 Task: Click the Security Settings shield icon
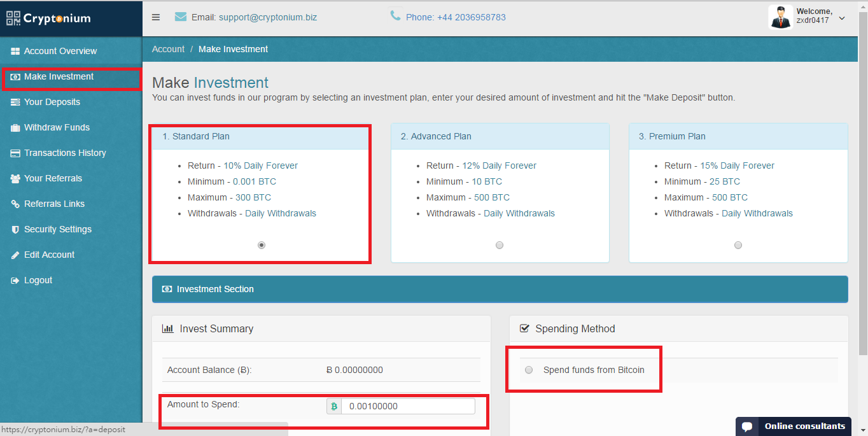tap(15, 229)
